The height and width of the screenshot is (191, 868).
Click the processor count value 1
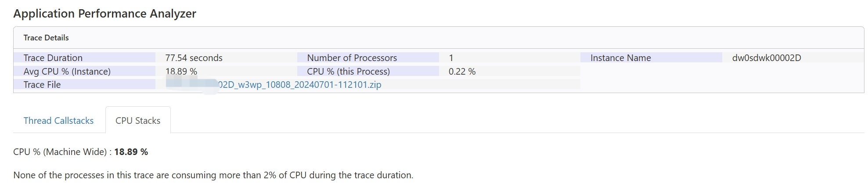[x=451, y=58]
